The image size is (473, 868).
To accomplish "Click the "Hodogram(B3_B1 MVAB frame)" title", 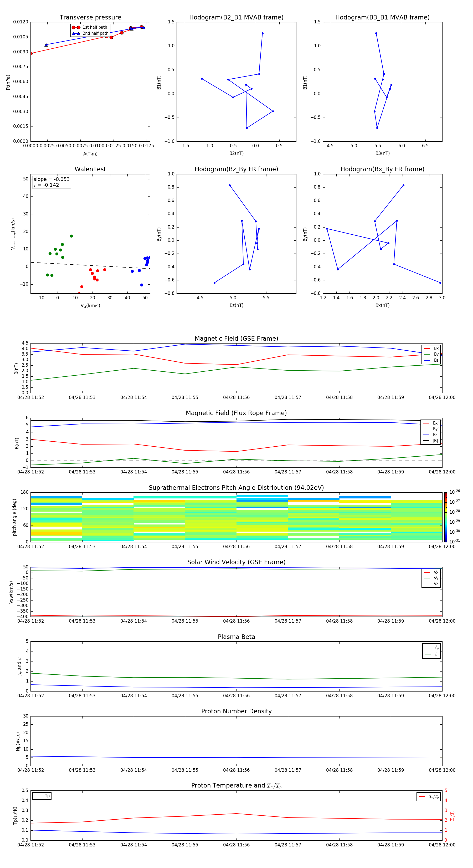I will (382, 18).
